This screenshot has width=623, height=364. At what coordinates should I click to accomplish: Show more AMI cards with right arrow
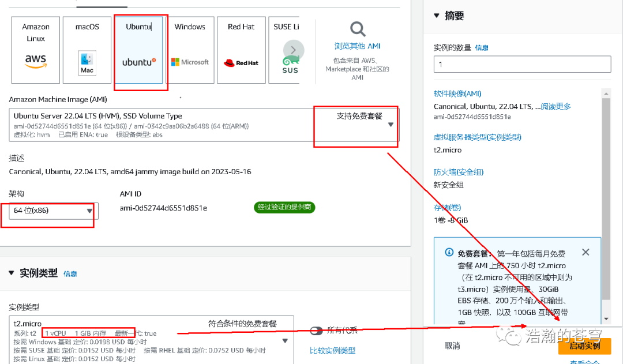(x=294, y=50)
